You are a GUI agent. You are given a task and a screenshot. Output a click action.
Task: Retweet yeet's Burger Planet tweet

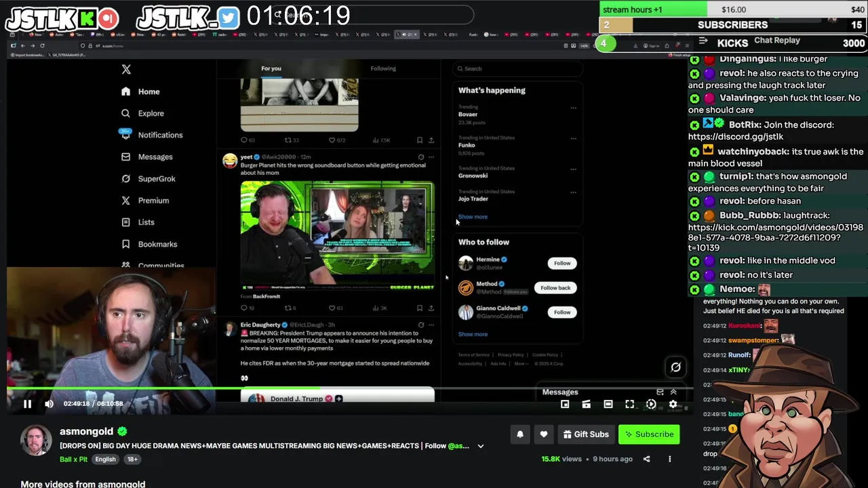(x=290, y=308)
